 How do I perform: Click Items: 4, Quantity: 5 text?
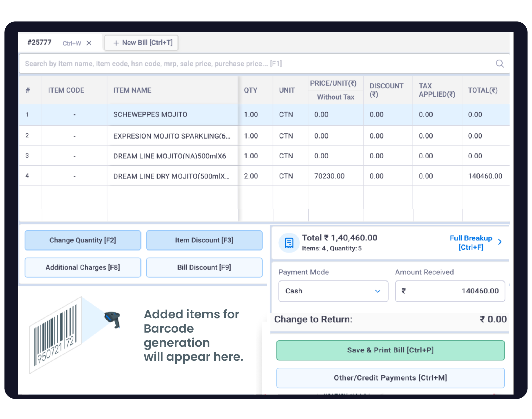point(332,249)
